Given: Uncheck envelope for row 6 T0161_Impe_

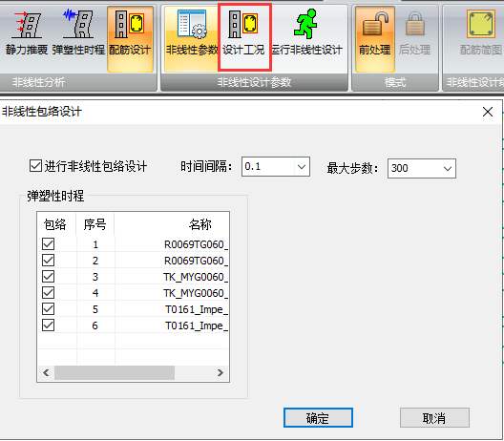Looking at the screenshot, I should (x=49, y=325).
